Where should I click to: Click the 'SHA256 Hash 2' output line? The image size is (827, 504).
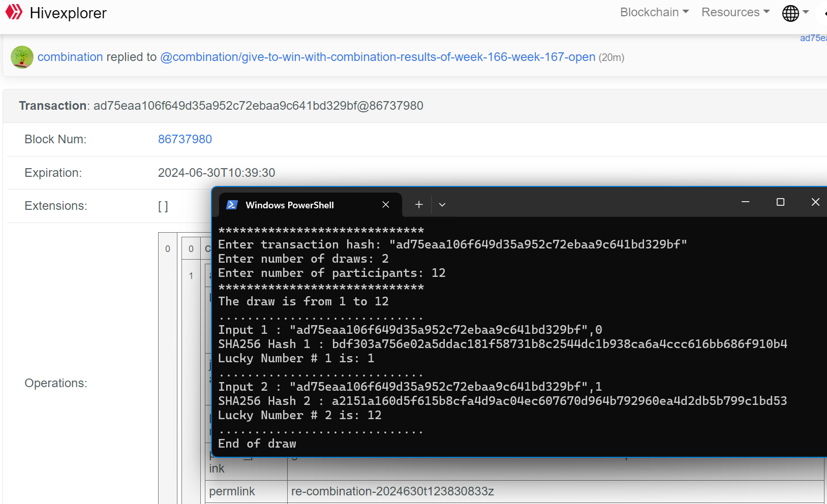pos(503,401)
